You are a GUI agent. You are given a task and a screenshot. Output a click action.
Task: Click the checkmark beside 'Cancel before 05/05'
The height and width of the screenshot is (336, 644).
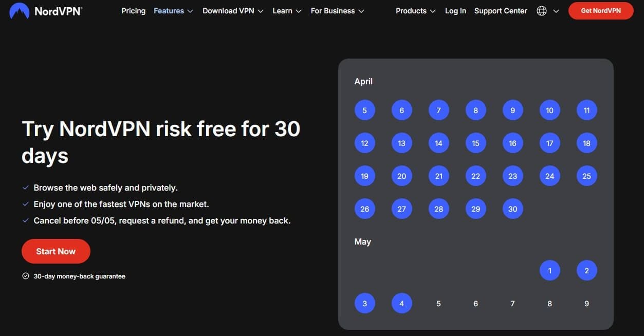(25, 221)
